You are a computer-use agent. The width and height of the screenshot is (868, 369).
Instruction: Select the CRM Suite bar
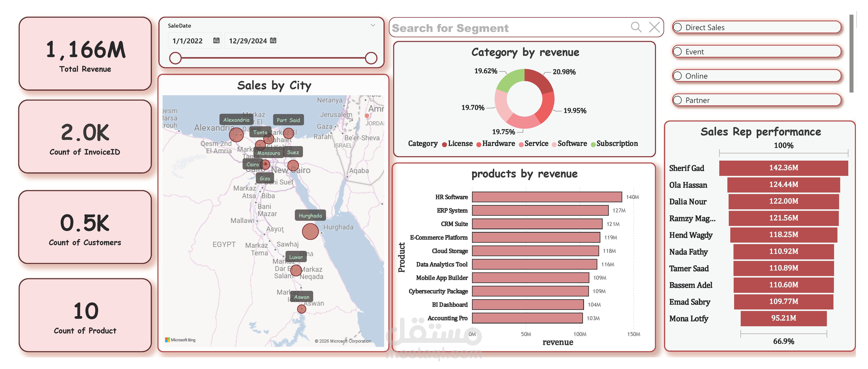click(537, 224)
